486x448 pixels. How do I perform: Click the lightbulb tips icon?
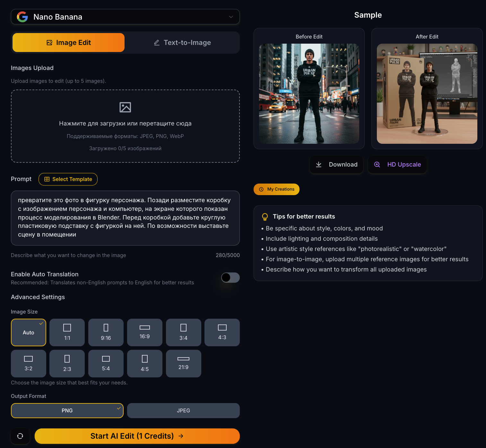click(265, 217)
